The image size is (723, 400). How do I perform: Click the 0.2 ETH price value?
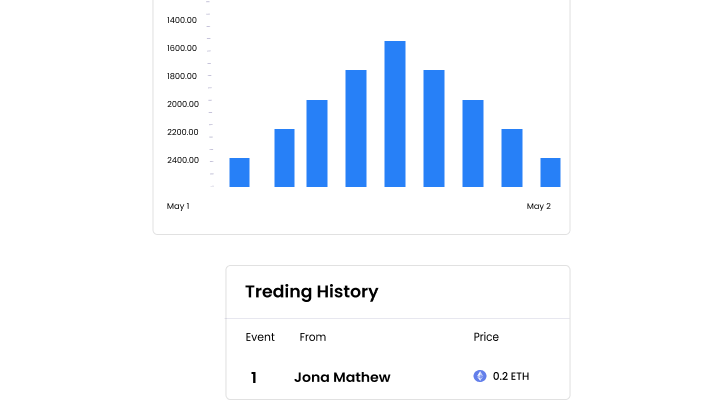click(511, 376)
